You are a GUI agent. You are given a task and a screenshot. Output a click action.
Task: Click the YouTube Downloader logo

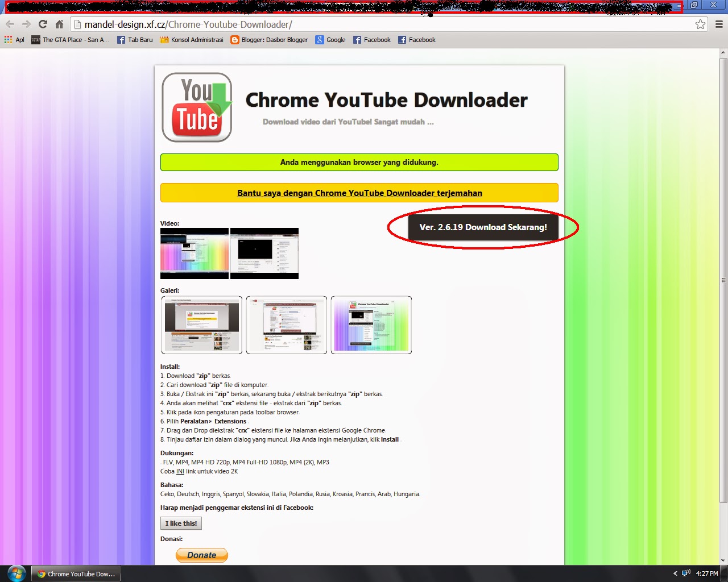click(197, 107)
